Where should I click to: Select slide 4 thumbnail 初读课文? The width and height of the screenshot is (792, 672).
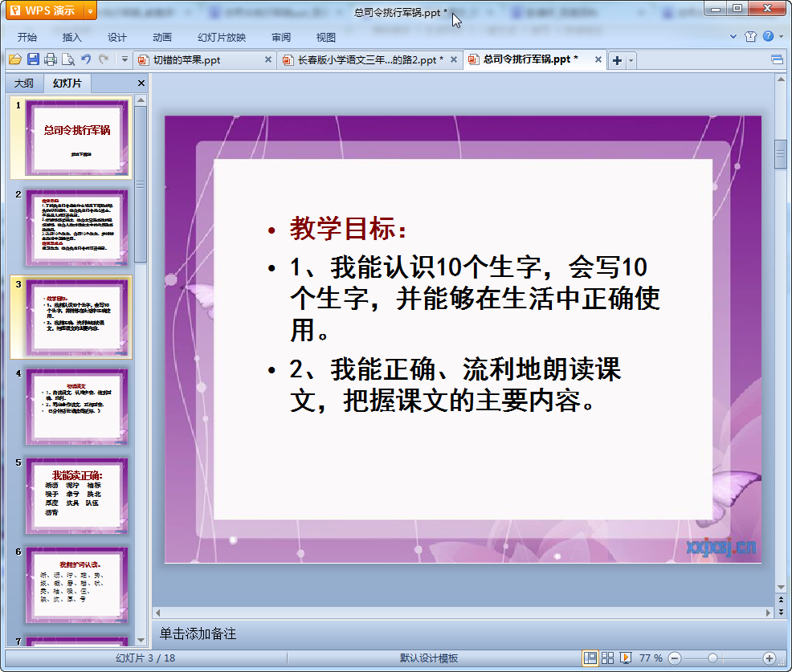(x=76, y=407)
